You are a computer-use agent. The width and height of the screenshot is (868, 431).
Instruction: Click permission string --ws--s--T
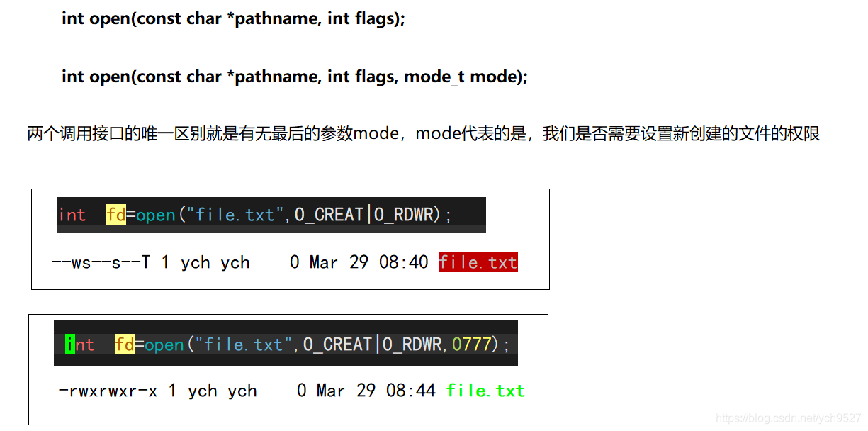click(x=101, y=262)
